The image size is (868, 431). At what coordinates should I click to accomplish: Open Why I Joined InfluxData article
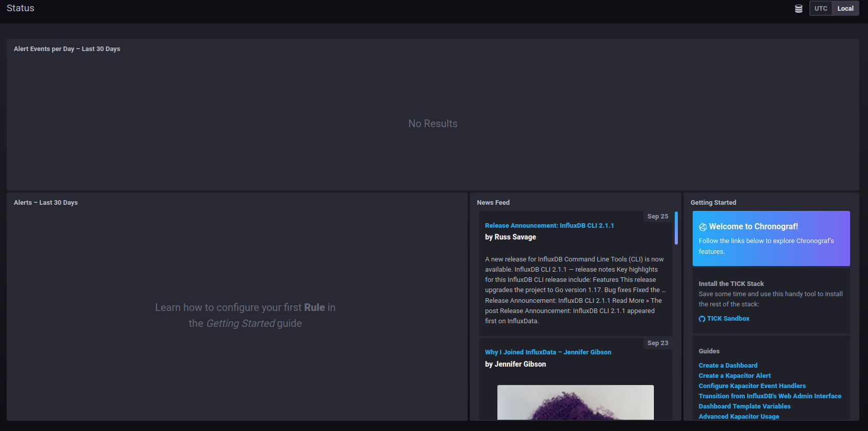coord(548,352)
